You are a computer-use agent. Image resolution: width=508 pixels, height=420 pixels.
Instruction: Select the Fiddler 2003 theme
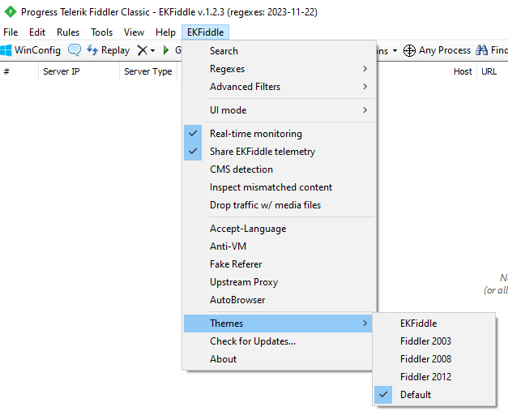tap(434, 341)
